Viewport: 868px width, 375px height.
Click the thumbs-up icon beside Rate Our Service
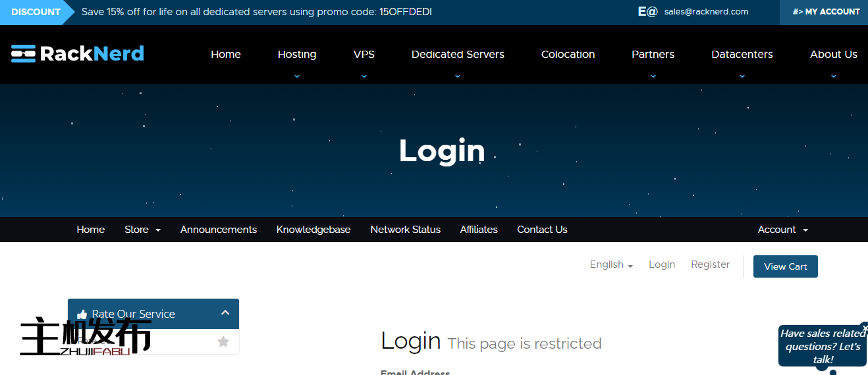coord(82,314)
